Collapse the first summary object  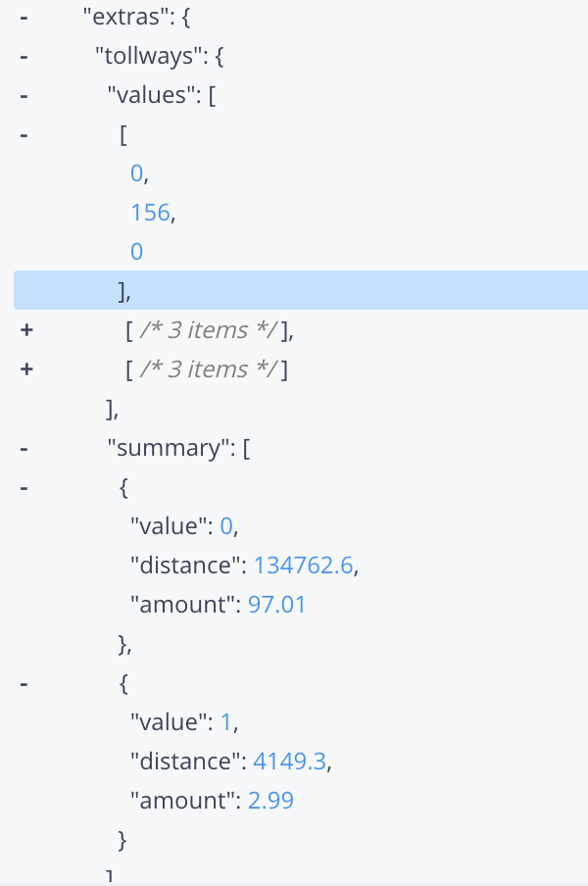pos(24,487)
